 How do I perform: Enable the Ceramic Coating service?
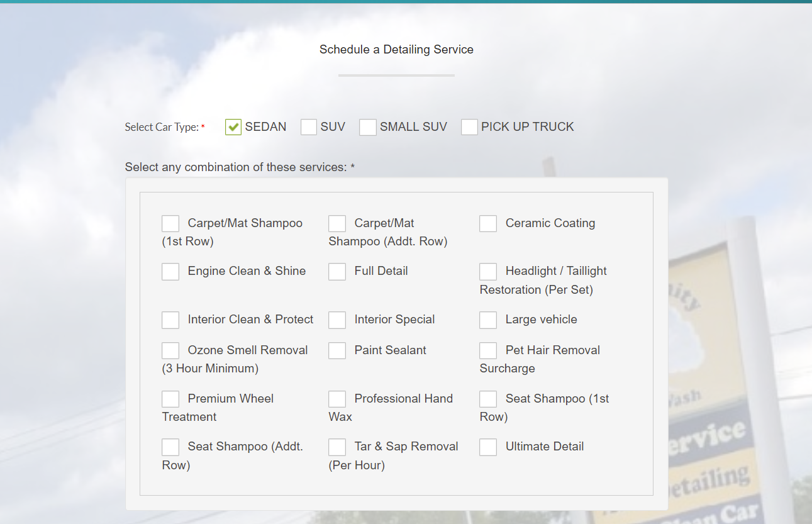(x=488, y=223)
